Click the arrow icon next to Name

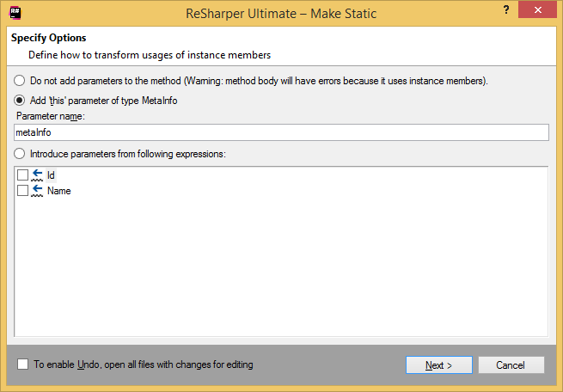click(x=37, y=191)
